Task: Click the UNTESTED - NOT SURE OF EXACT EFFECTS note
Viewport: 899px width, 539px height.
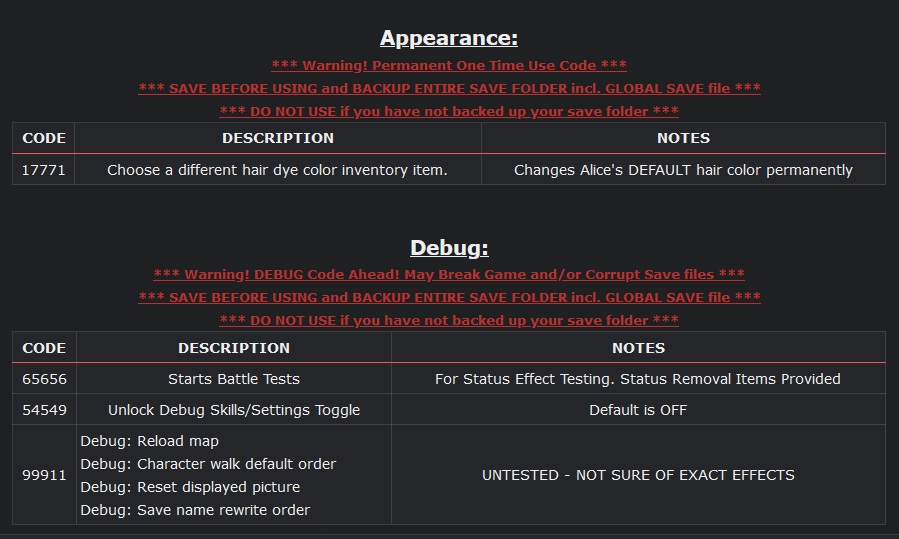Action: (x=638, y=475)
